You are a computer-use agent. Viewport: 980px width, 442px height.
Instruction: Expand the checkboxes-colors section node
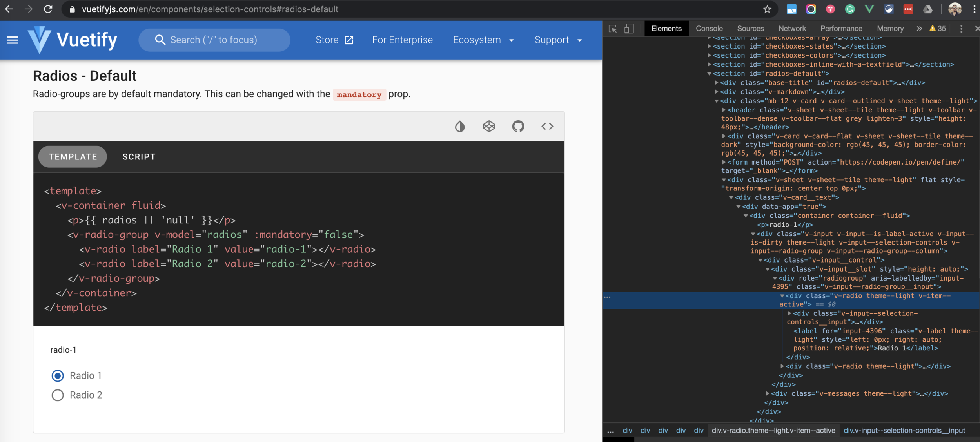pos(709,56)
